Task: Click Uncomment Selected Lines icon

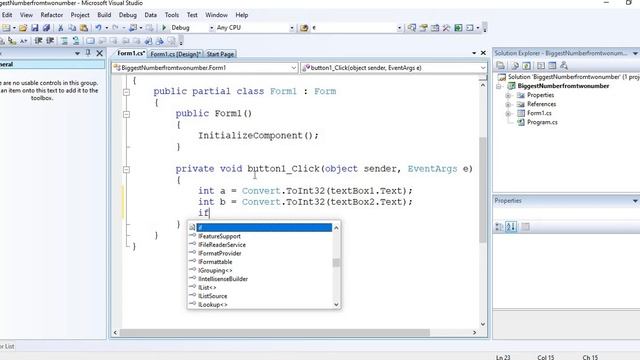Action: point(76,41)
